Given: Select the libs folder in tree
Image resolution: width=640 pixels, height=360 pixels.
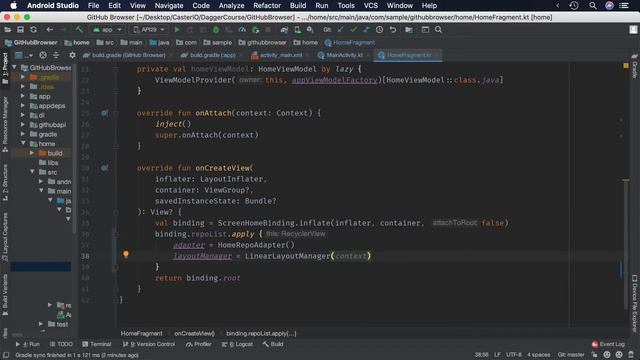Looking at the screenshot, I should point(49,162).
